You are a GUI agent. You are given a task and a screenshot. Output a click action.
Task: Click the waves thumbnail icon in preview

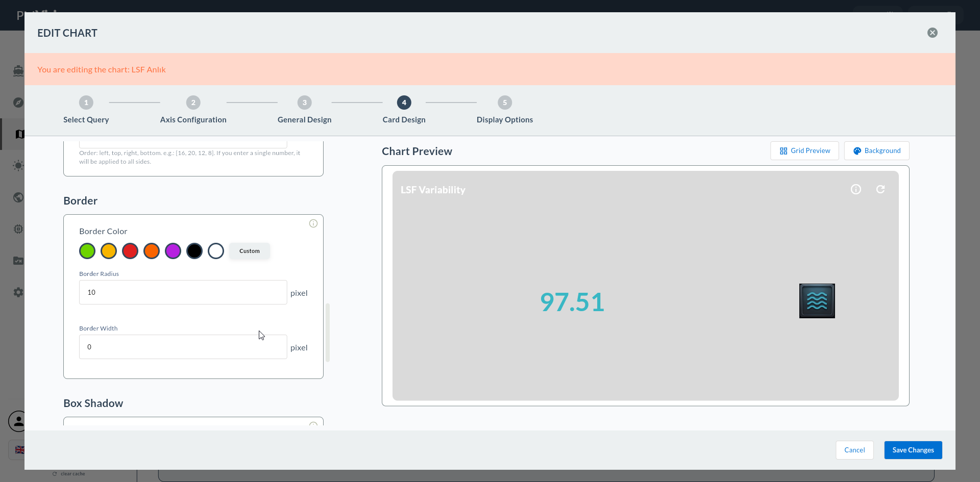tap(817, 301)
